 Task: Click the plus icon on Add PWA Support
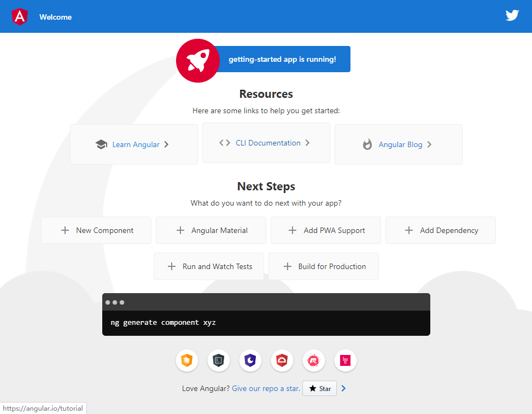pos(292,230)
